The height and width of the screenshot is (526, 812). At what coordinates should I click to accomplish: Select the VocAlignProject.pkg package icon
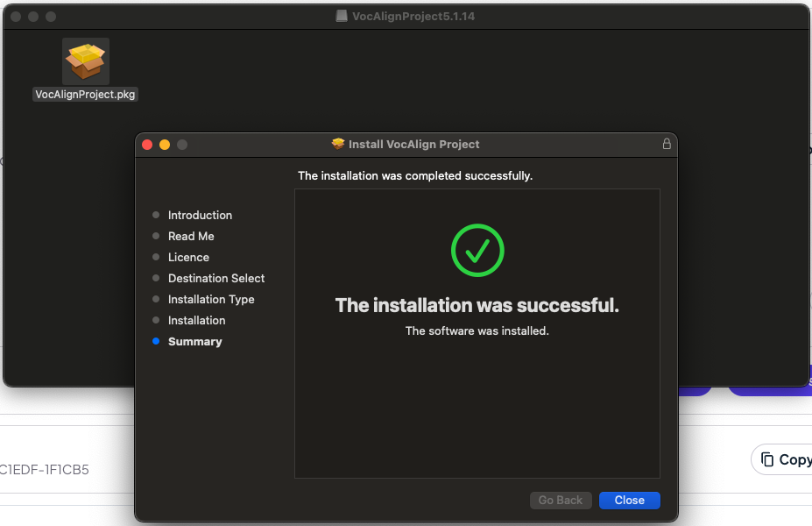[85, 61]
